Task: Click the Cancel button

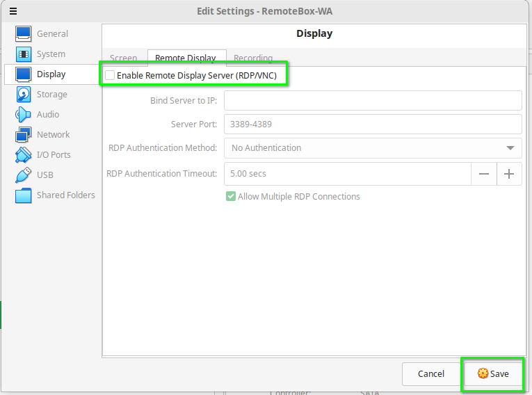Action: pos(430,373)
